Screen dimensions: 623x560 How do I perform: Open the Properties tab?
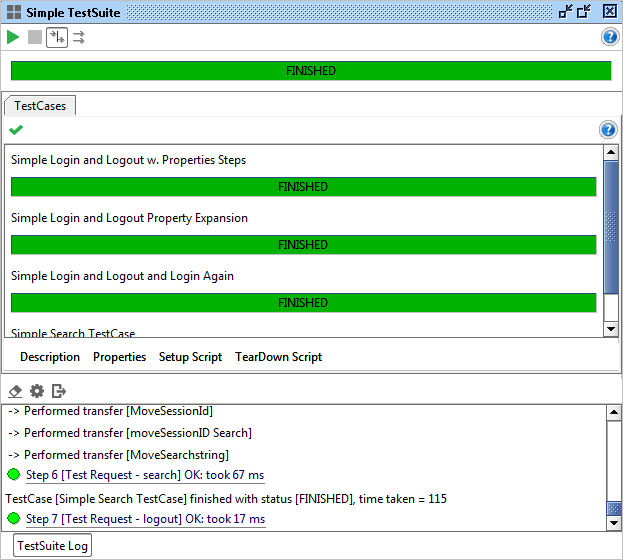(120, 357)
